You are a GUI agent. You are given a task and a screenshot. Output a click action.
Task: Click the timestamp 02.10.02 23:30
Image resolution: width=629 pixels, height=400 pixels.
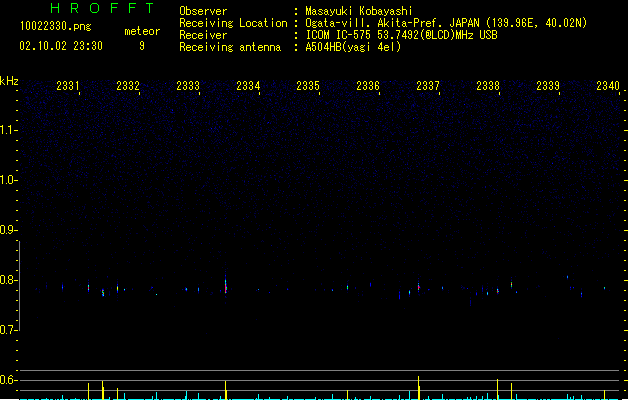point(61,46)
